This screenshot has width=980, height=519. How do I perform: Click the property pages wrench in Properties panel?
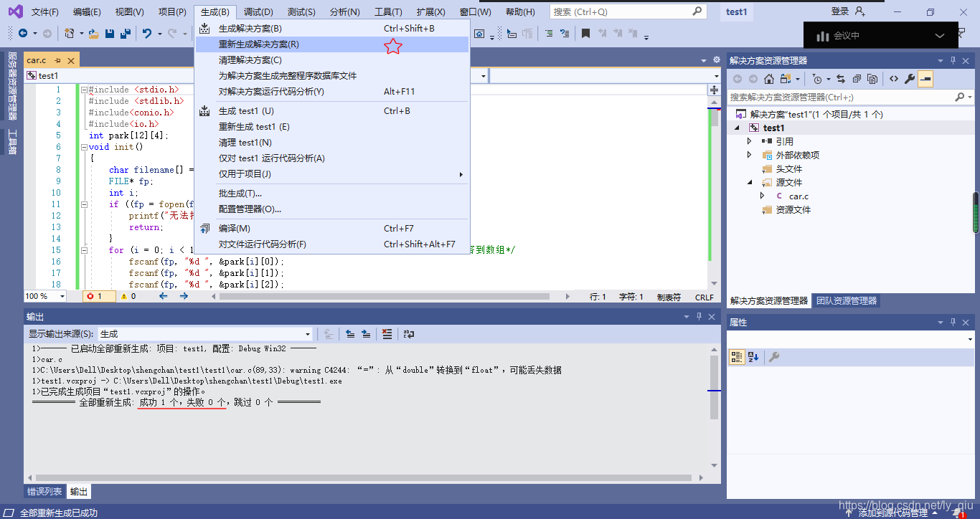click(775, 357)
